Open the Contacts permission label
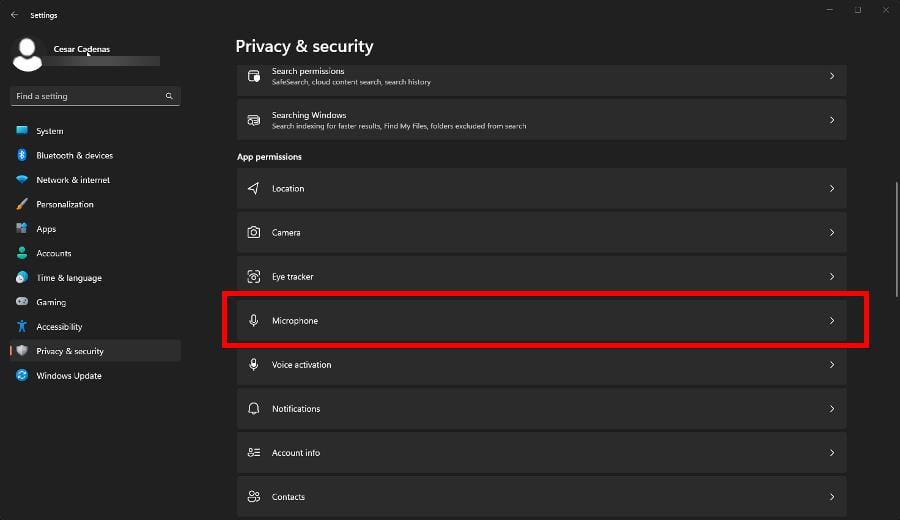 [288, 497]
